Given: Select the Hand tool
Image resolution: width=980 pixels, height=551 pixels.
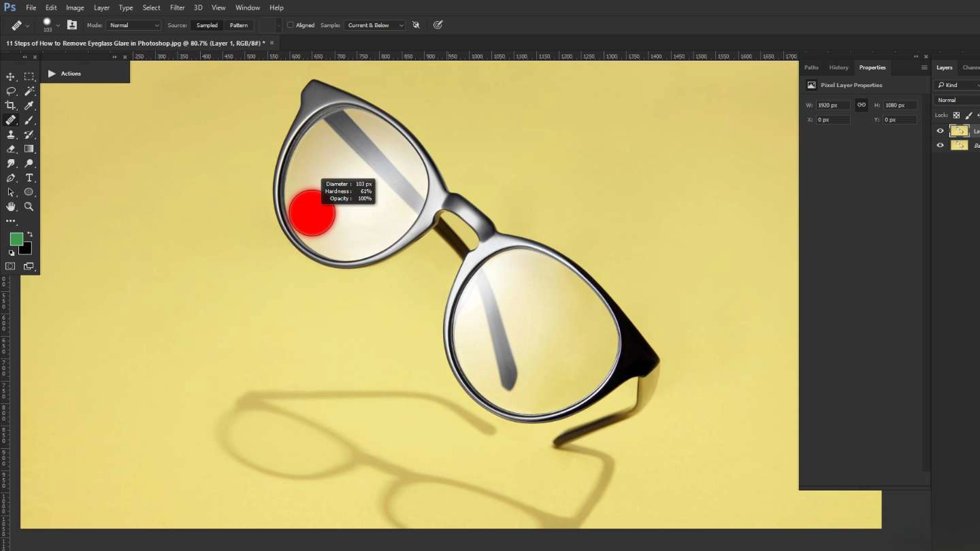Looking at the screenshot, I should click(x=11, y=207).
